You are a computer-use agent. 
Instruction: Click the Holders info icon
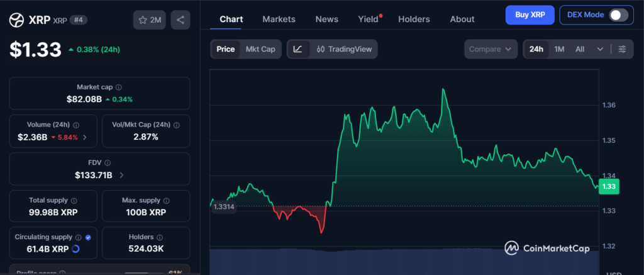point(160,237)
